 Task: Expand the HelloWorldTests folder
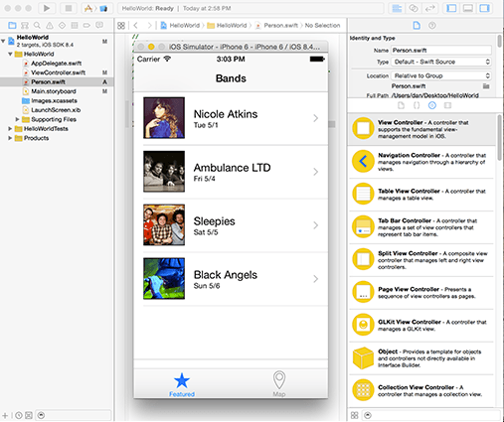[10, 128]
